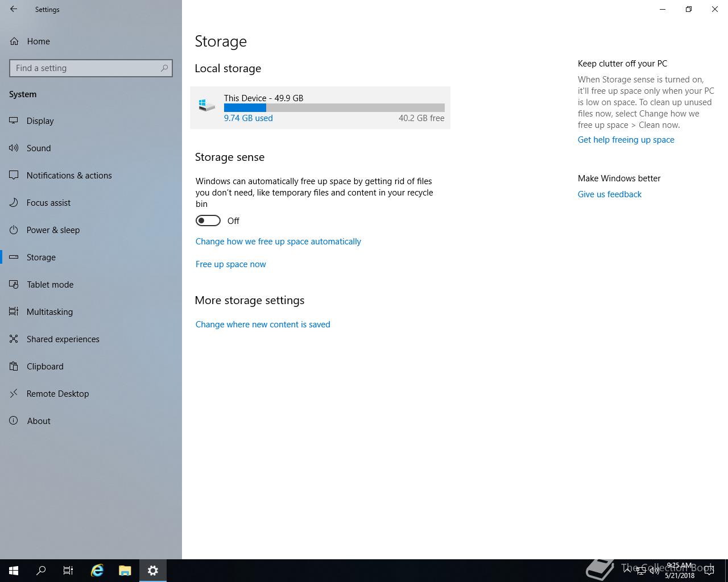728x582 pixels.
Task: Click the Remote Desktop icon
Action: 14,393
